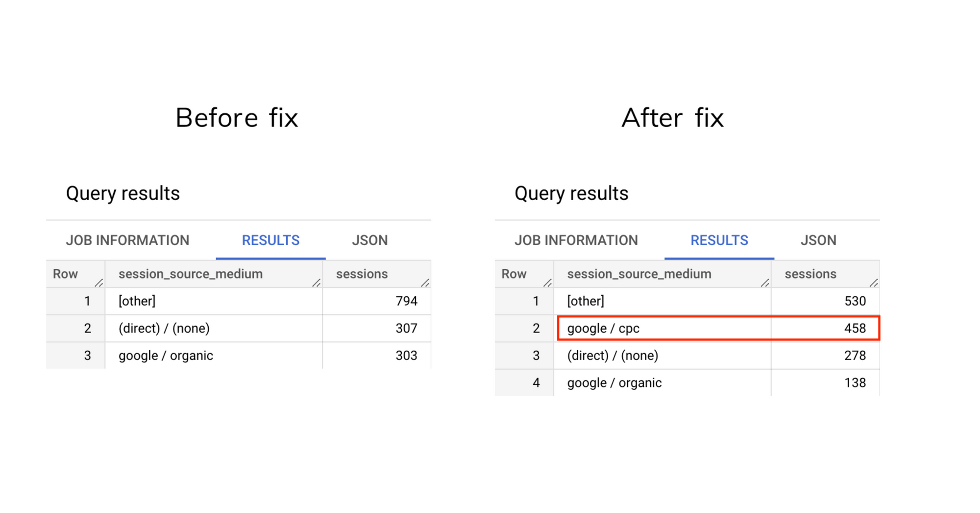Click the resize handle on sessions header, Before table

425,282
